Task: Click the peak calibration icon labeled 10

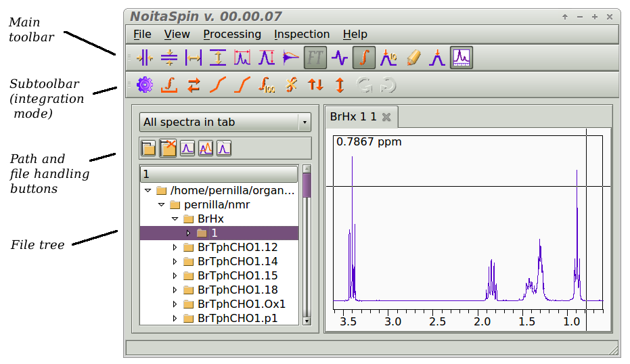Action: pos(388,58)
